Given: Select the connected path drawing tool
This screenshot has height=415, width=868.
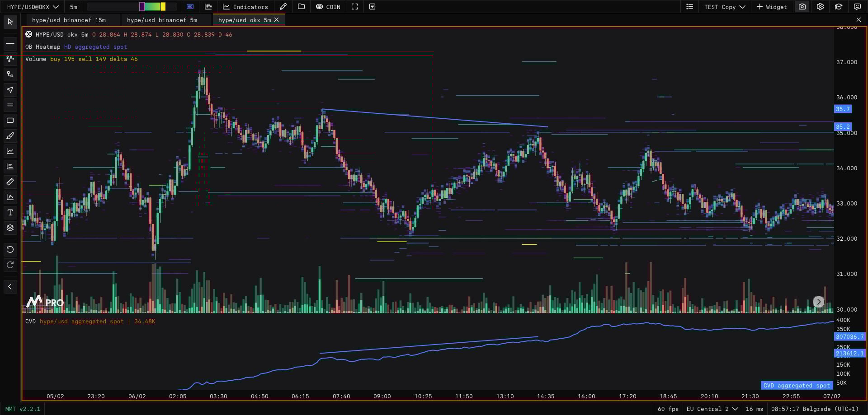Looking at the screenshot, I should pyautogui.click(x=10, y=74).
